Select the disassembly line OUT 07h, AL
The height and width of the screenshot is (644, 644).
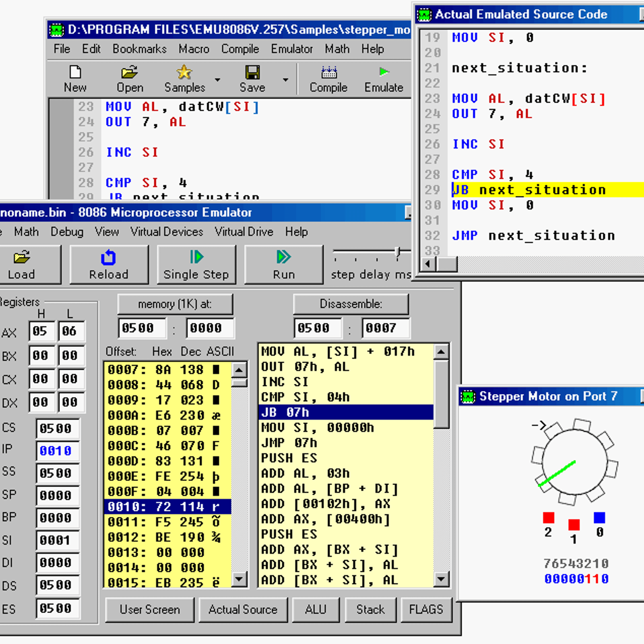(x=346, y=367)
